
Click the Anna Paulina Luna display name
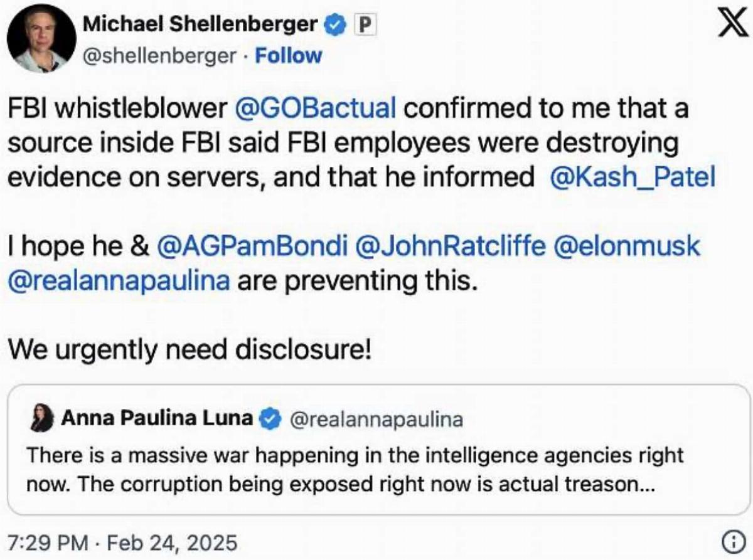[x=157, y=418]
